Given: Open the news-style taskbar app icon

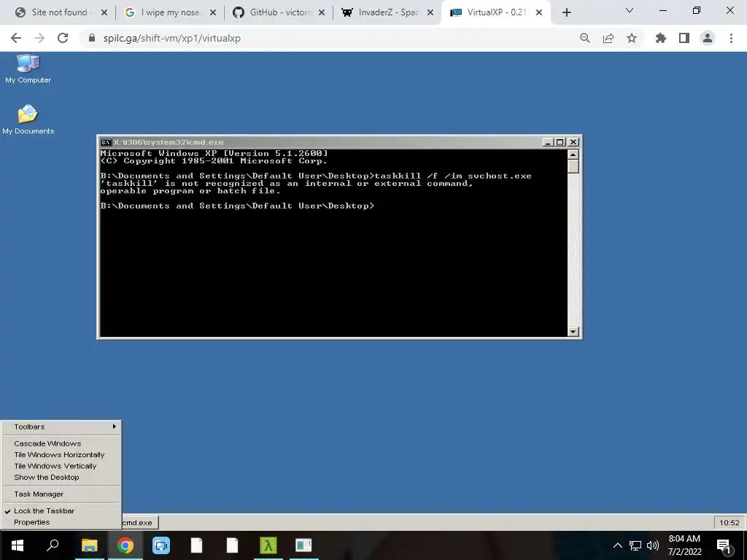Looking at the screenshot, I should [x=303, y=545].
